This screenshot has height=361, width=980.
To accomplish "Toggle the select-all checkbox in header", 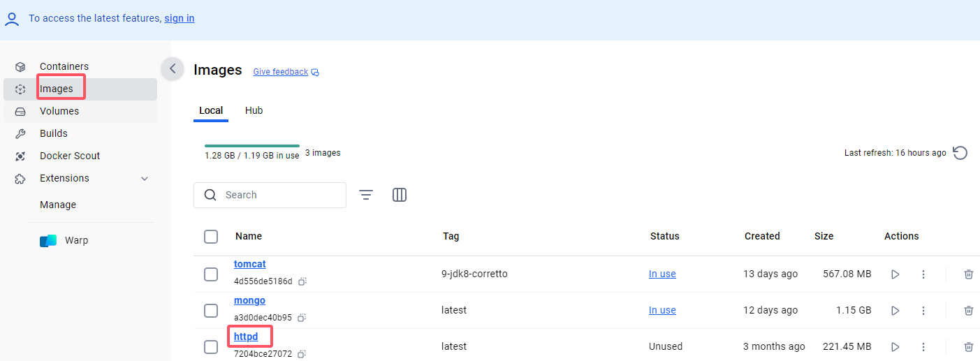I will click(x=211, y=237).
